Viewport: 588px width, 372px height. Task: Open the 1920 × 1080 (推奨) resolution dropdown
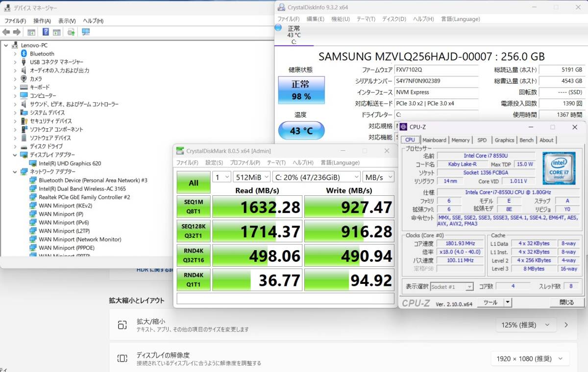coord(530,359)
